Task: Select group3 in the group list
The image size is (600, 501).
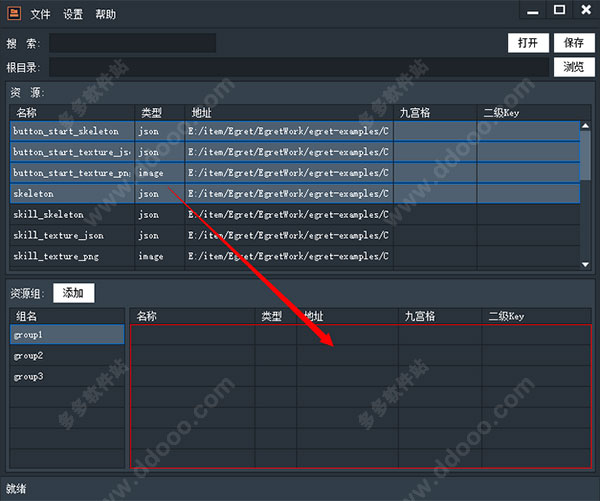Action: (67, 377)
